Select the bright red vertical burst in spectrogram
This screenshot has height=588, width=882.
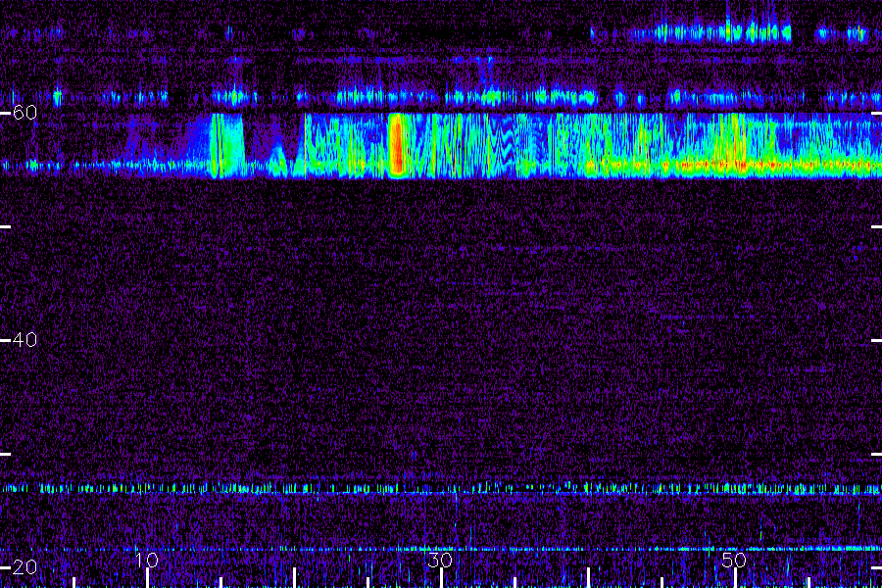pos(397,145)
